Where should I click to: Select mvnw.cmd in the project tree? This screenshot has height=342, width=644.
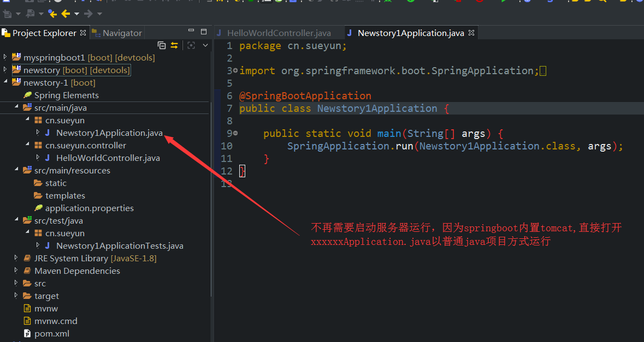[x=56, y=321]
